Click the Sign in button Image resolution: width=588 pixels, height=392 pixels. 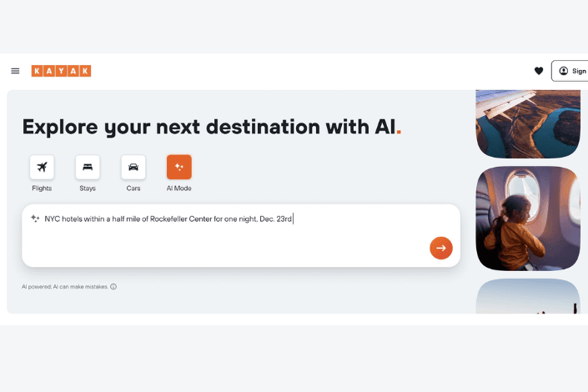(x=572, y=71)
